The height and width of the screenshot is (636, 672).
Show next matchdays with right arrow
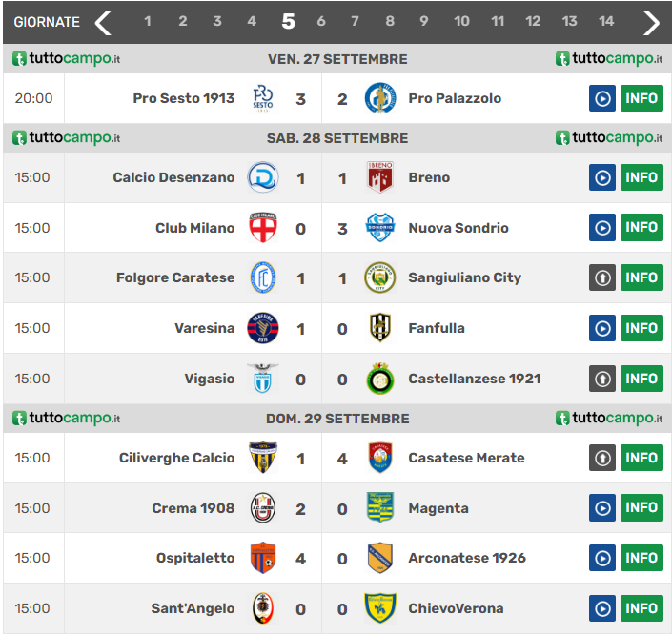651,22
